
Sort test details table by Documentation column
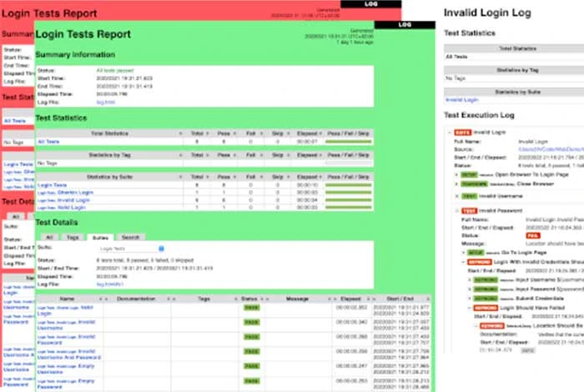(136, 299)
